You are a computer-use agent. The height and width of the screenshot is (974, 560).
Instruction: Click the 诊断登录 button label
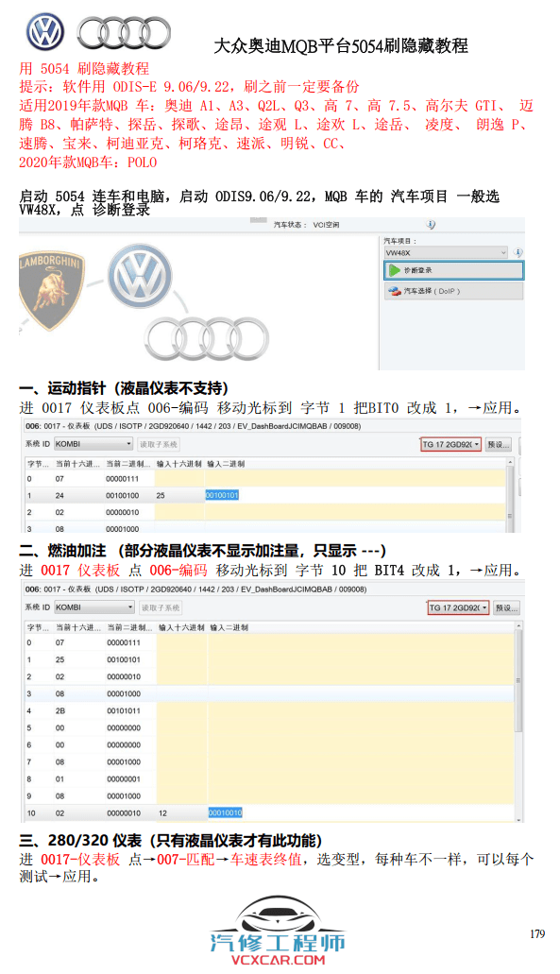click(x=417, y=270)
